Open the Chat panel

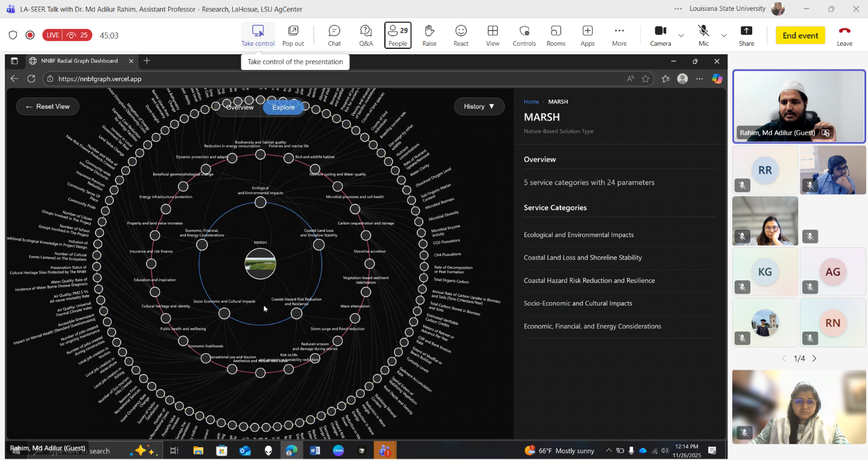pos(334,35)
